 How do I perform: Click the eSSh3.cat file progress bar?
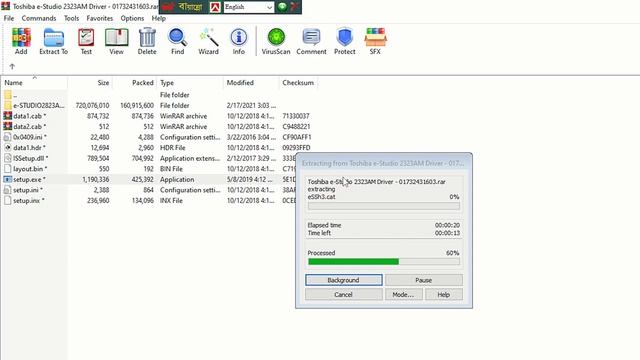384,206
